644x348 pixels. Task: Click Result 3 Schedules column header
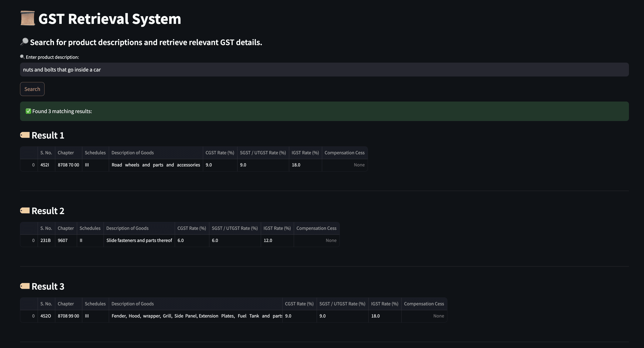click(95, 304)
